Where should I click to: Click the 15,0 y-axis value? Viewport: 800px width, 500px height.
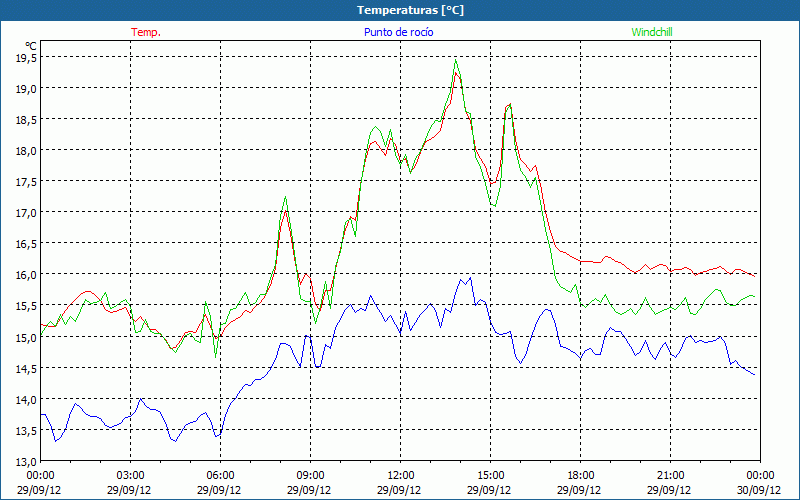tap(26, 337)
